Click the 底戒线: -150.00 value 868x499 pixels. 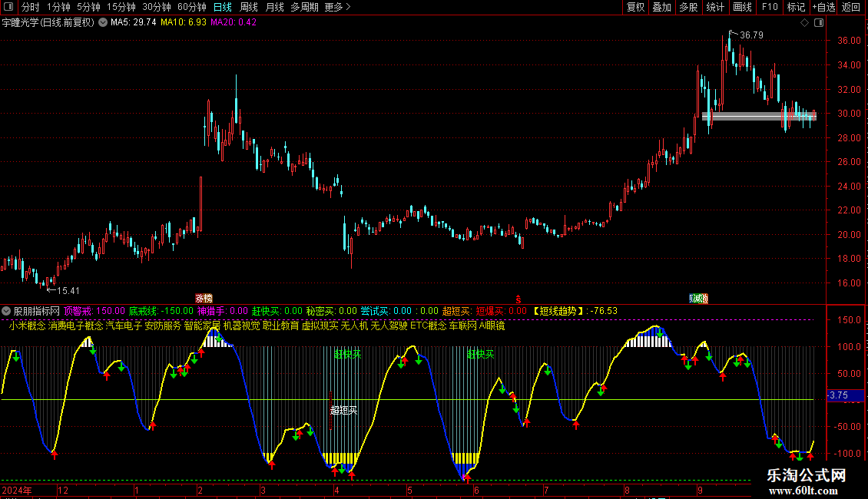[x=161, y=311]
